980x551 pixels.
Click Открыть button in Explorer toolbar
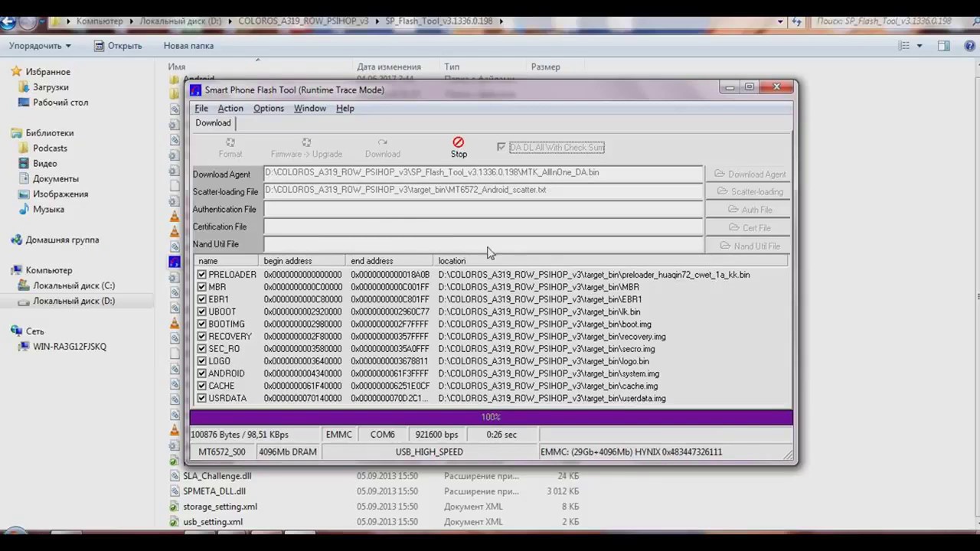click(x=118, y=46)
